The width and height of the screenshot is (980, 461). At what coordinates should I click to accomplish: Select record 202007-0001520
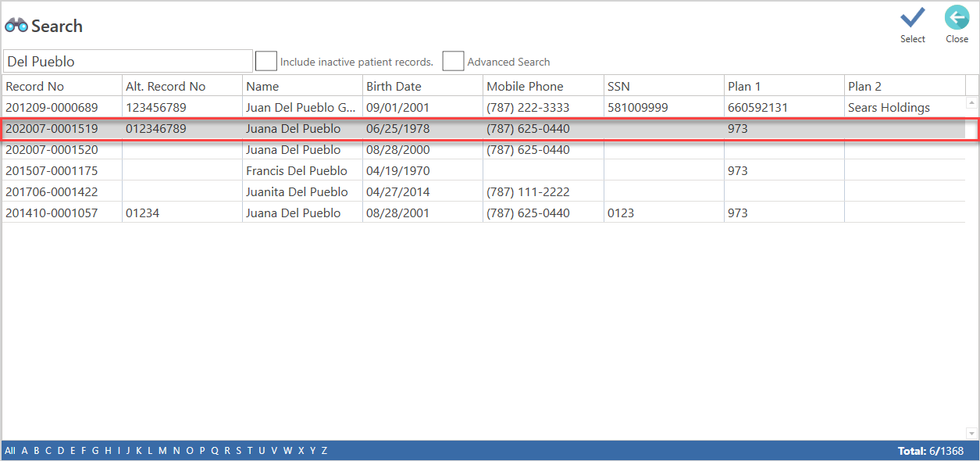(483, 149)
